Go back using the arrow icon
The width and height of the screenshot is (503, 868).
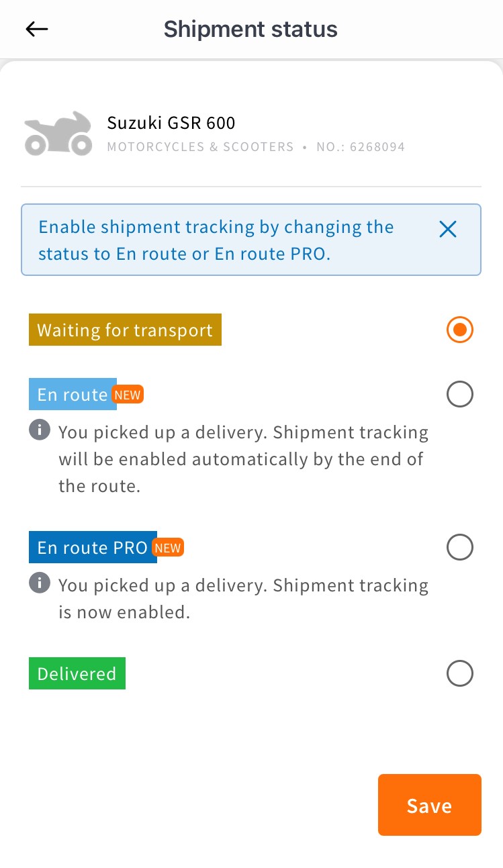(x=37, y=29)
